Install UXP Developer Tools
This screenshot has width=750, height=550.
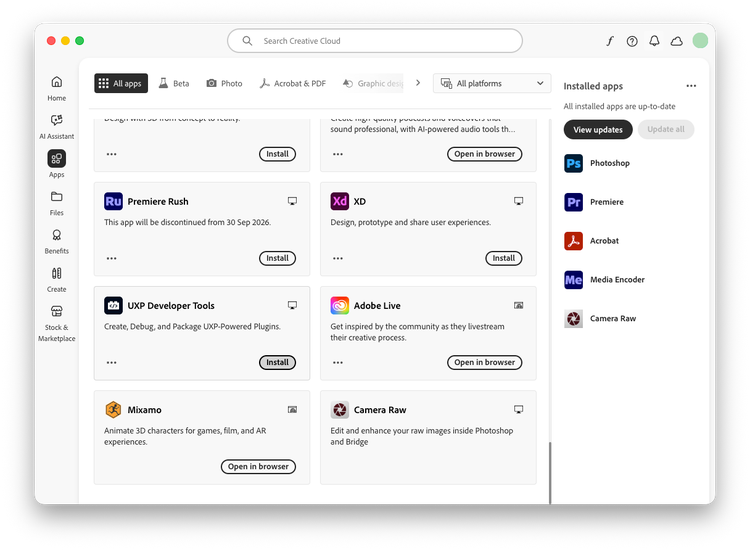[277, 363]
